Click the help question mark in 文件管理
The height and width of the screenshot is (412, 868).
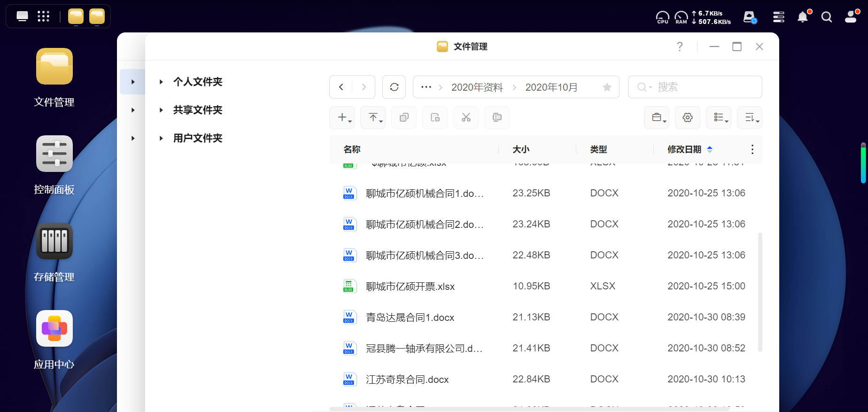[x=680, y=47]
